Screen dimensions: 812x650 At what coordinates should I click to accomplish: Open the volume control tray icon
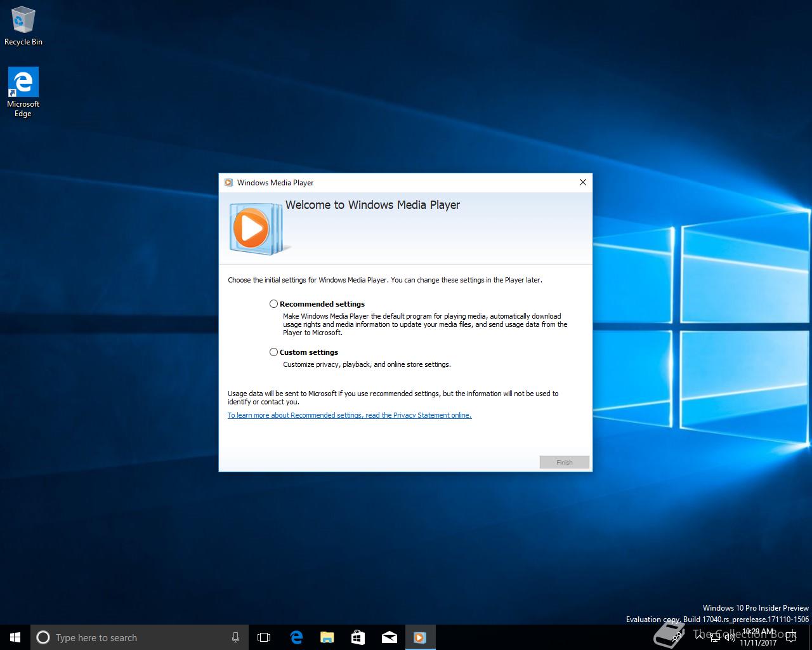pyautogui.click(x=730, y=637)
